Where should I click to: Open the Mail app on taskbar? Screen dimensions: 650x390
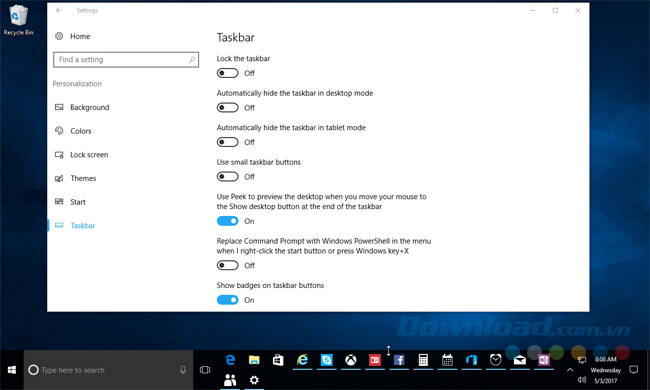point(519,360)
